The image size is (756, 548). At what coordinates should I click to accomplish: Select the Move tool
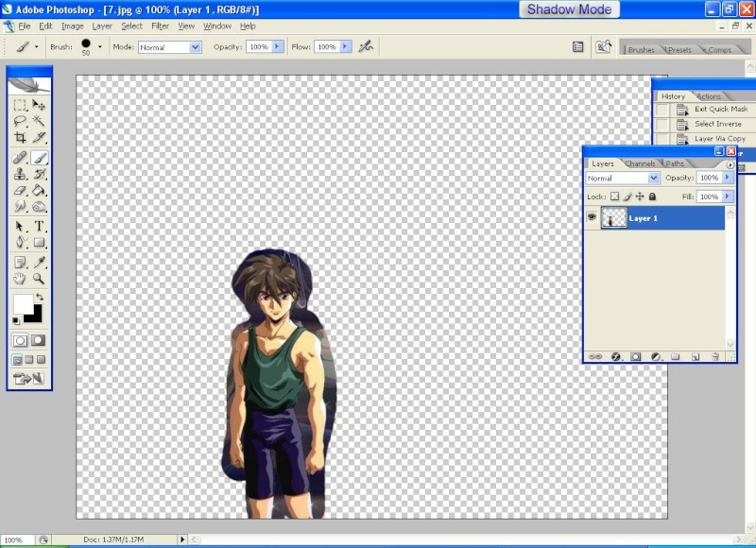point(39,105)
